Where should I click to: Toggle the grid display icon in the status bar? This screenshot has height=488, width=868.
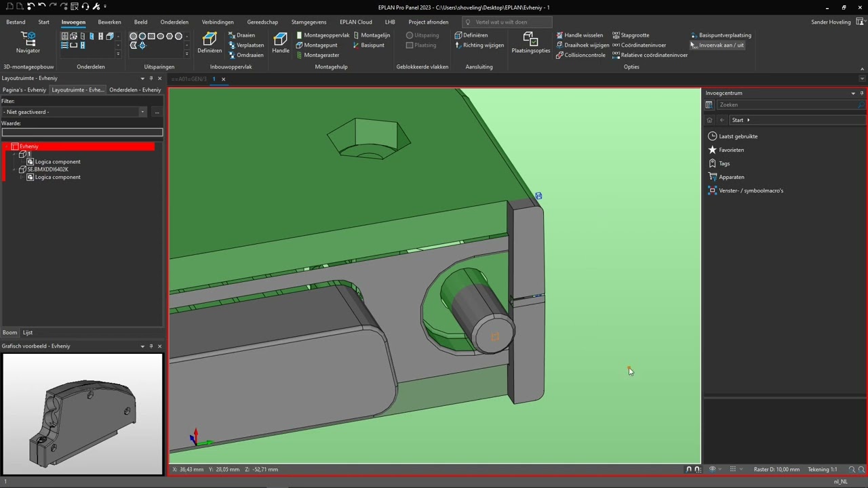pyautogui.click(x=732, y=469)
